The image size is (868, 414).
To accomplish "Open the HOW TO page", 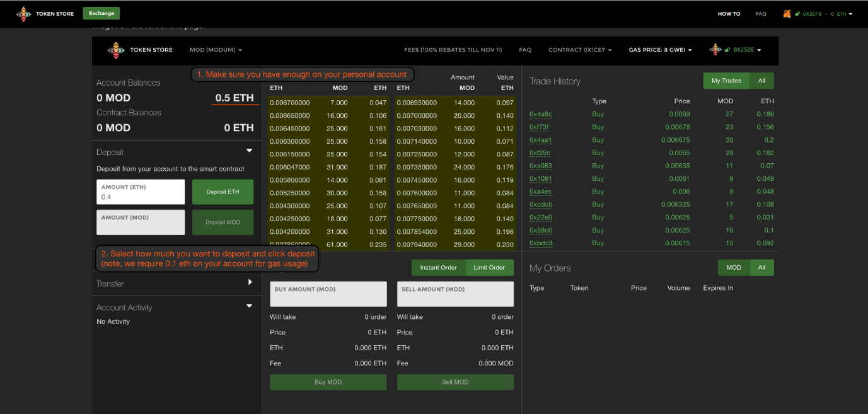I will pos(729,13).
